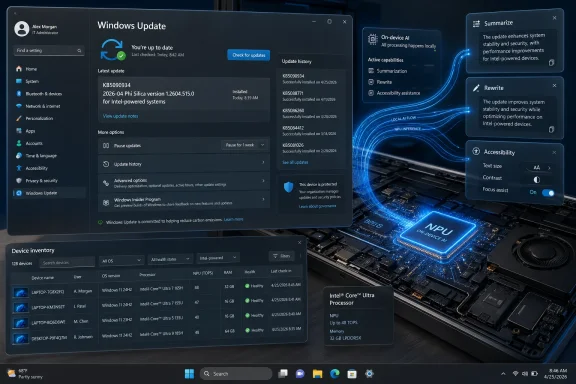Sort by the OS version column
The height and width of the screenshot is (384, 576).
pos(111,276)
